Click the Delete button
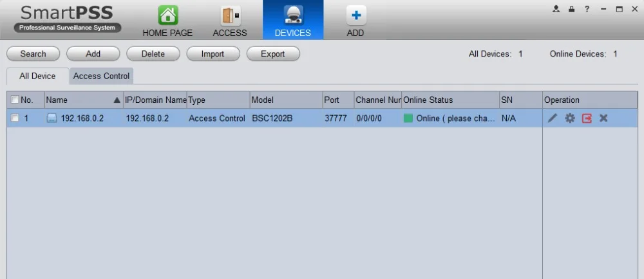The width and height of the screenshot is (644, 279). (153, 53)
